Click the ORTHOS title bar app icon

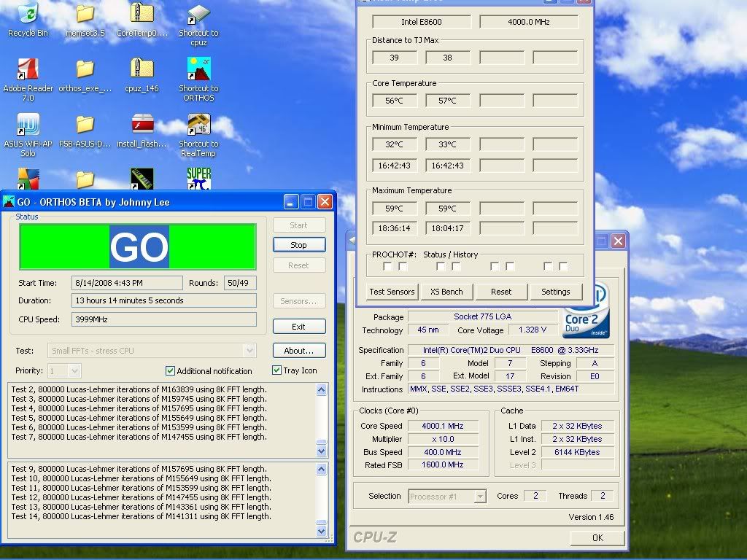point(9,202)
